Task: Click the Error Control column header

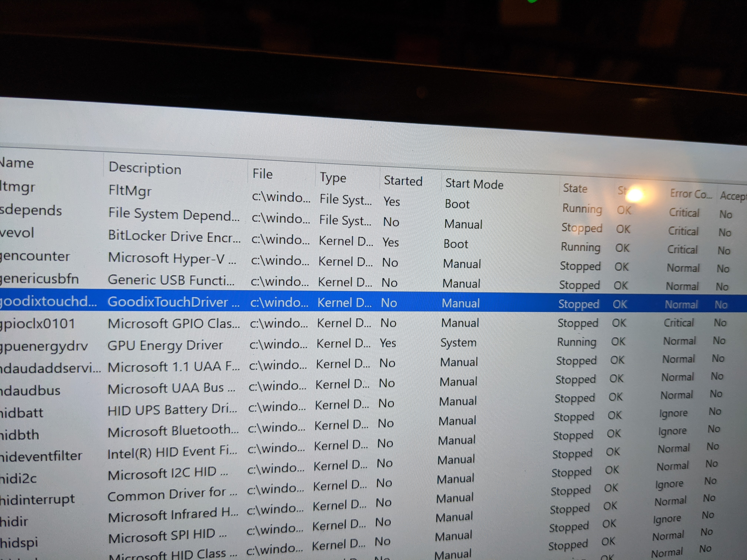Action: [691, 194]
